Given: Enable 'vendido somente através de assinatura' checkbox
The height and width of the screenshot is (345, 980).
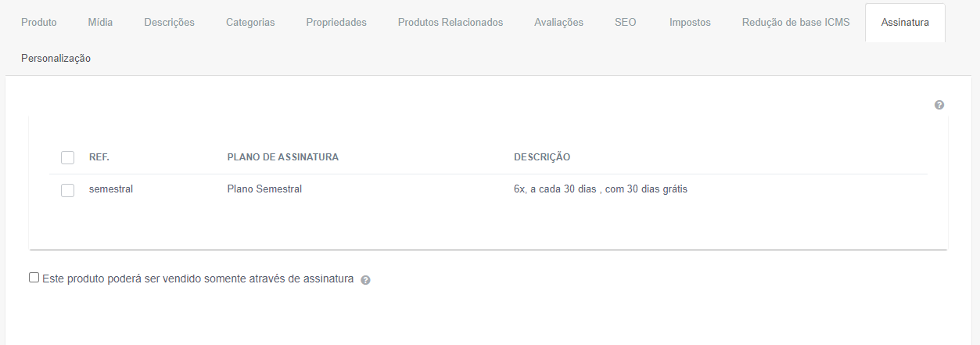Looking at the screenshot, I should tap(34, 278).
